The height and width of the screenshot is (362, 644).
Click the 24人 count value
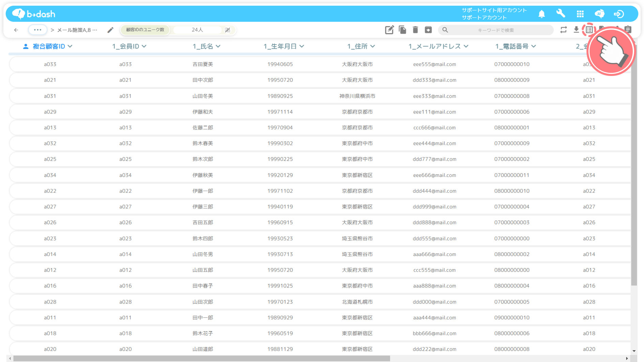197,30
